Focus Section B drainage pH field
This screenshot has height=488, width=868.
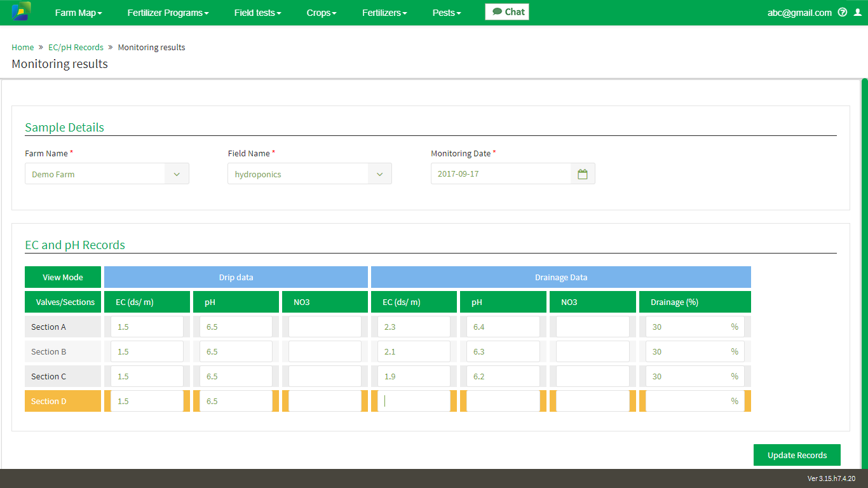click(503, 351)
